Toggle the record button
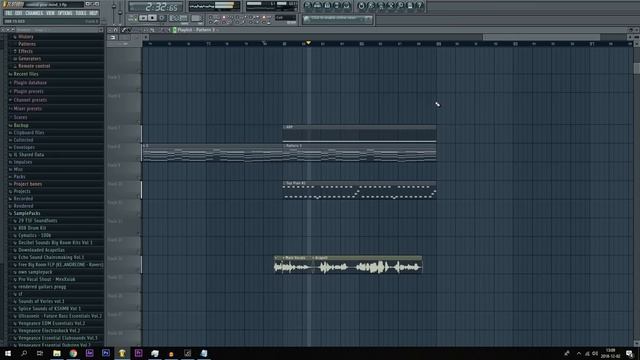Viewport: 640px width, 360px height. pyautogui.click(x=162, y=18)
